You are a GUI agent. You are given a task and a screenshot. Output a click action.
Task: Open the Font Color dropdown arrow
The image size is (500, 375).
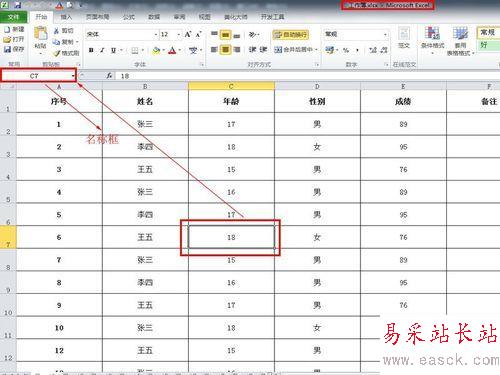pyautogui.click(x=180, y=50)
